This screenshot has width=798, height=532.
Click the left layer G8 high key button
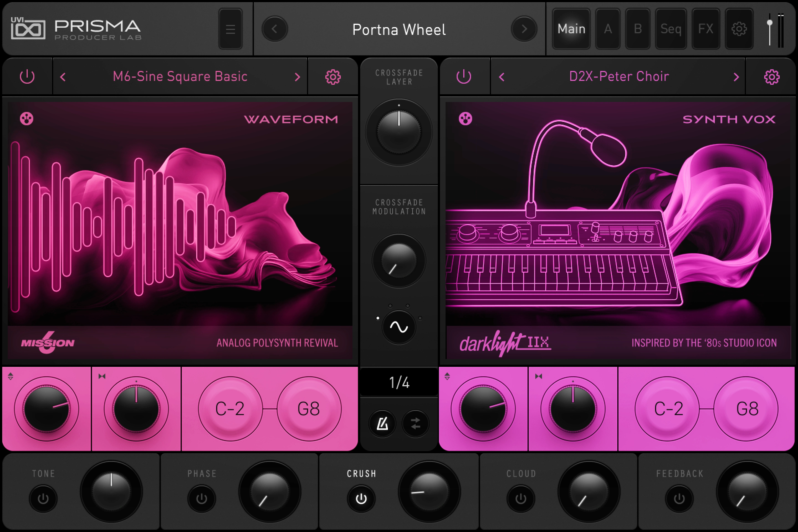[309, 409]
